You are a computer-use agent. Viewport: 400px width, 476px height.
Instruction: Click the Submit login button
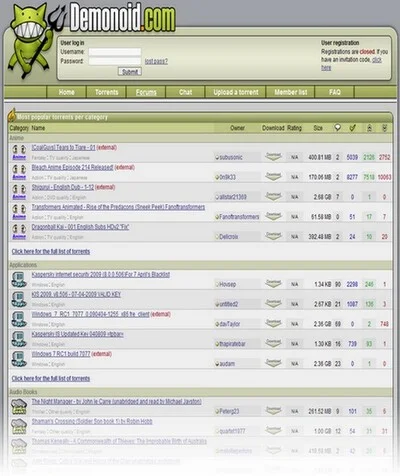pyautogui.click(x=130, y=72)
